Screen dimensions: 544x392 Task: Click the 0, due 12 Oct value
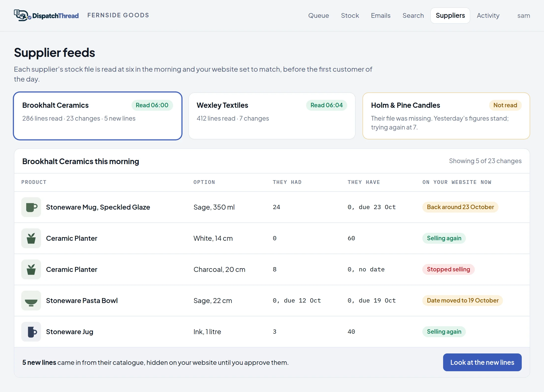pyautogui.click(x=297, y=301)
